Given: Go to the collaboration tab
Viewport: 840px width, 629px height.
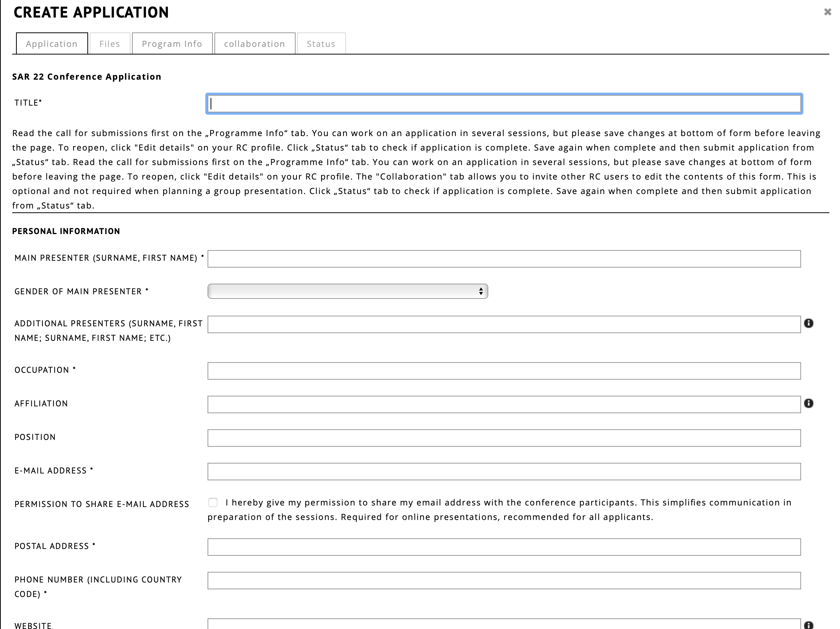Looking at the screenshot, I should (254, 44).
